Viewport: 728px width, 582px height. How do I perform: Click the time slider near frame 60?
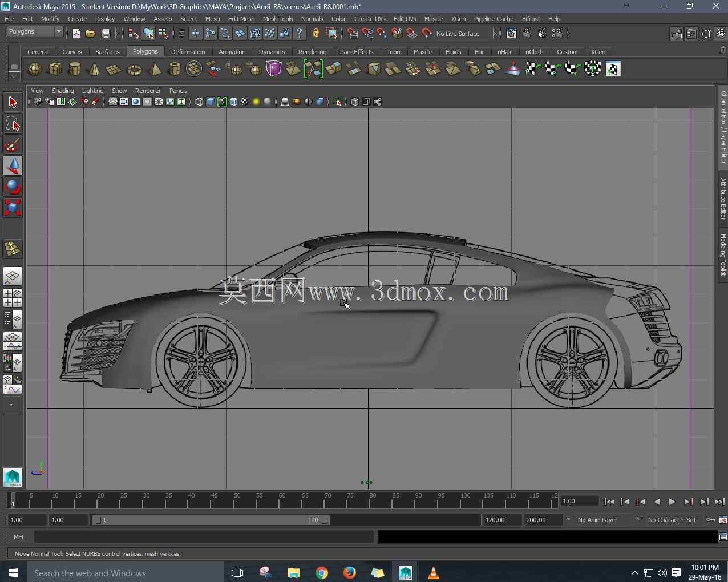pos(282,501)
